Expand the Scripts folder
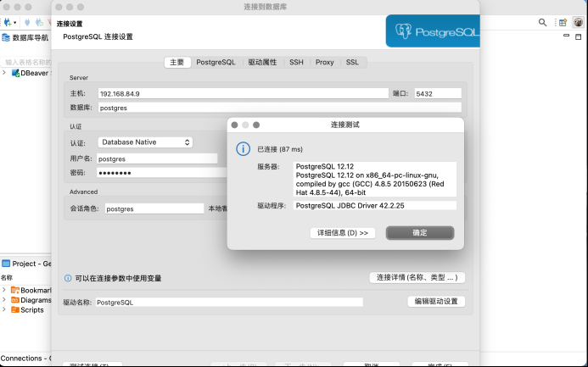The height and width of the screenshot is (367, 588). pos(4,309)
